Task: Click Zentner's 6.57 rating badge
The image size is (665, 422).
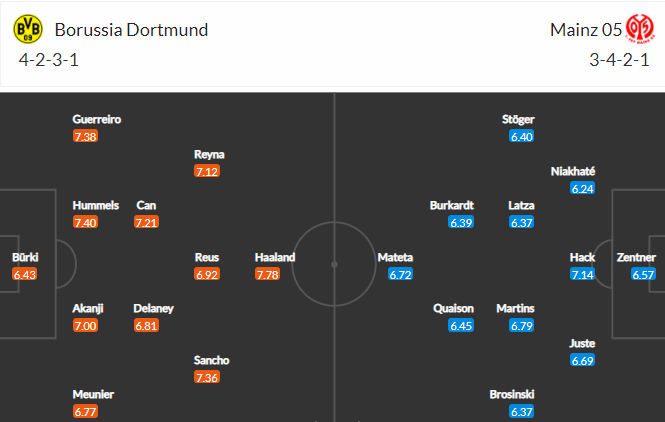Action: (643, 275)
